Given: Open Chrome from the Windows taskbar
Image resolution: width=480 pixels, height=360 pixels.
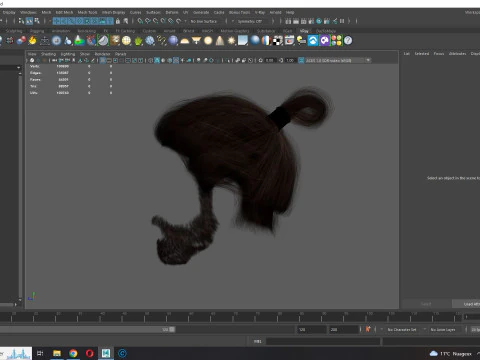Looking at the screenshot, I should click(73, 353).
